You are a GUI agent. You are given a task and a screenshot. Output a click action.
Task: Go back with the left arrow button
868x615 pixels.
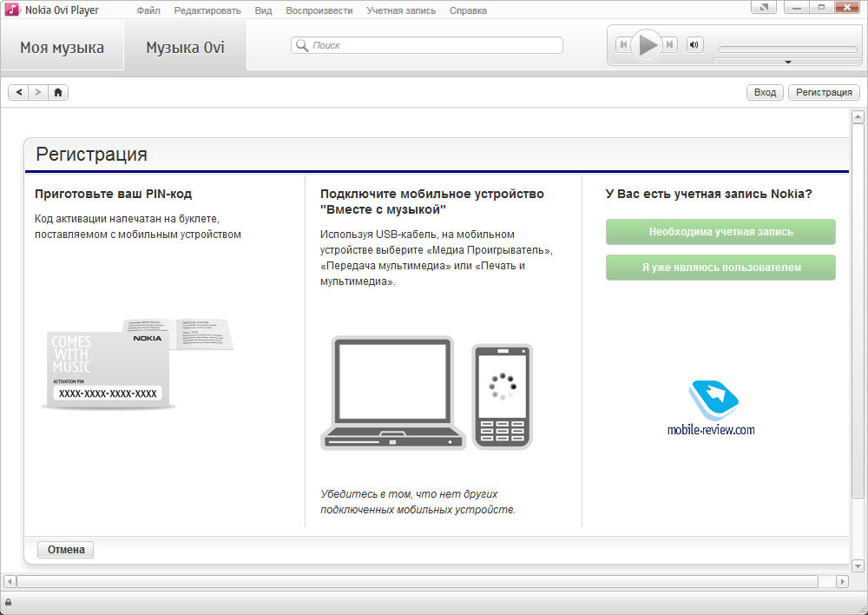click(x=18, y=92)
